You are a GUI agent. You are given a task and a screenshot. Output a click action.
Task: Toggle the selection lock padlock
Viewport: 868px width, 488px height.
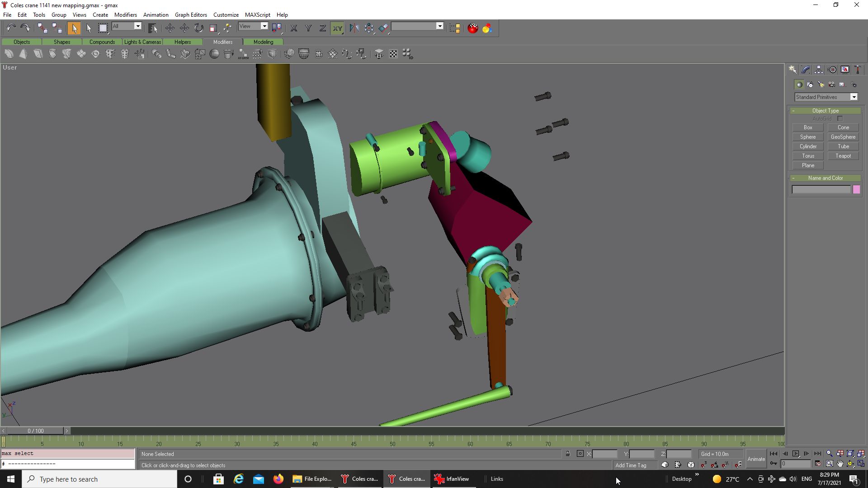(568, 454)
